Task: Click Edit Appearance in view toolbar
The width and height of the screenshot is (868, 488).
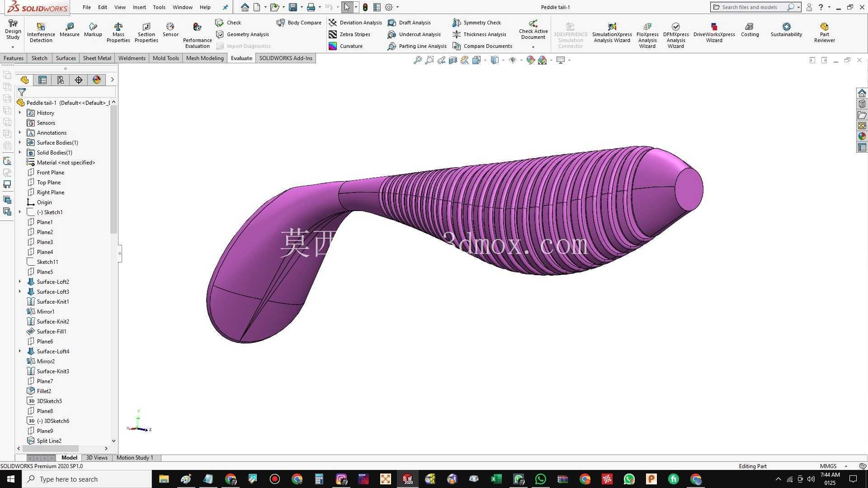Action: 531,60
